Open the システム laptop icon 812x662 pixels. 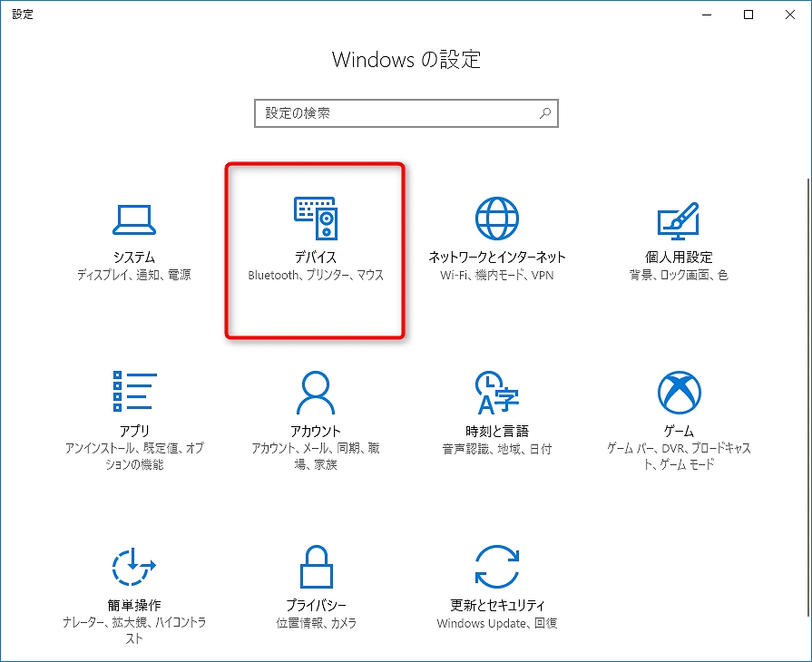coord(133,219)
